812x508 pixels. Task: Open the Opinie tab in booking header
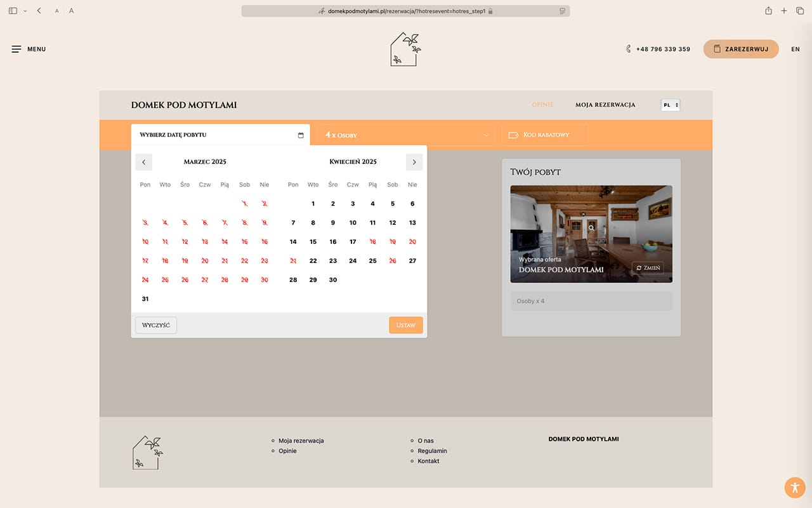tap(542, 105)
